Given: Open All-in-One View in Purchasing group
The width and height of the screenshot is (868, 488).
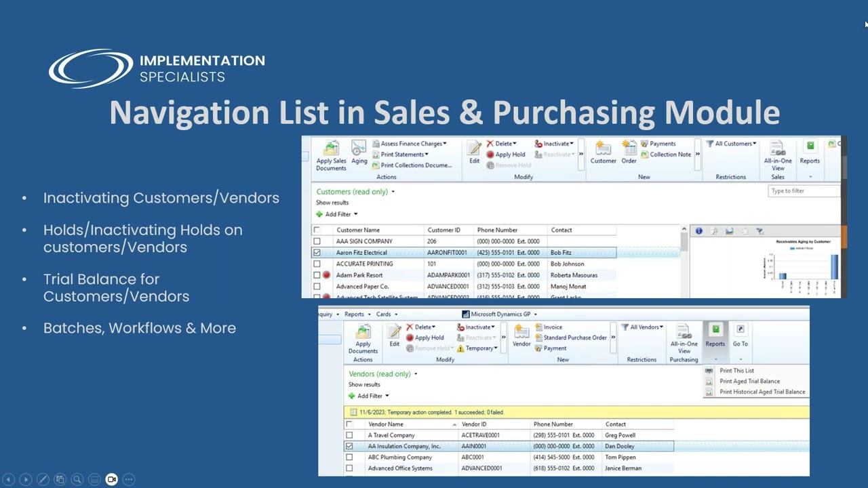Looking at the screenshot, I should [684, 339].
